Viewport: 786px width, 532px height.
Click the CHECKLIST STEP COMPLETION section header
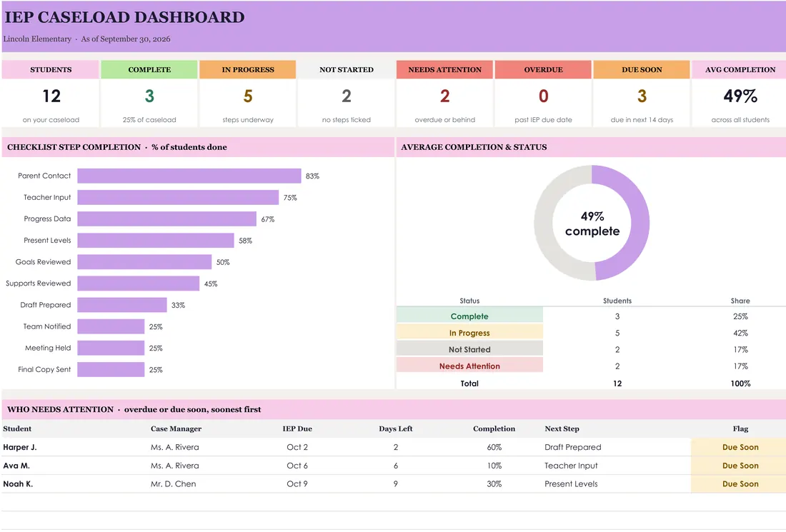click(x=198, y=147)
